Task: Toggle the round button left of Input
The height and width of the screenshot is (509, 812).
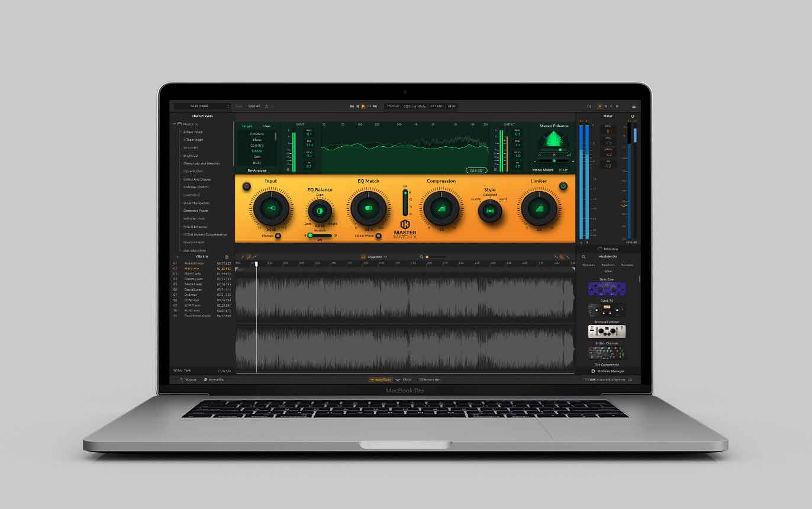Action: click(247, 186)
